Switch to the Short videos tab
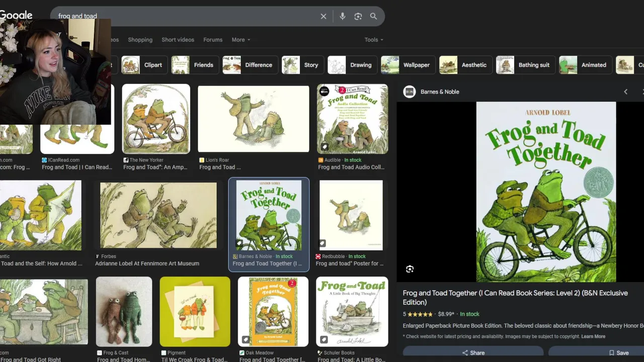 point(178,40)
